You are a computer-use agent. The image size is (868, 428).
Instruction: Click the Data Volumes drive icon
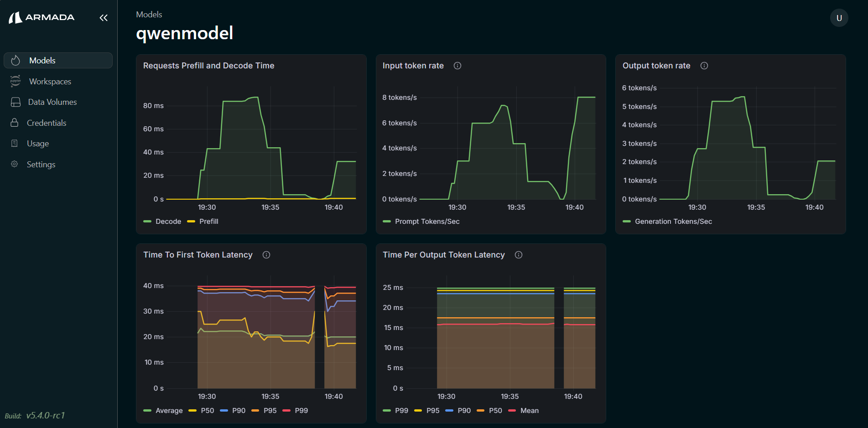(16, 102)
